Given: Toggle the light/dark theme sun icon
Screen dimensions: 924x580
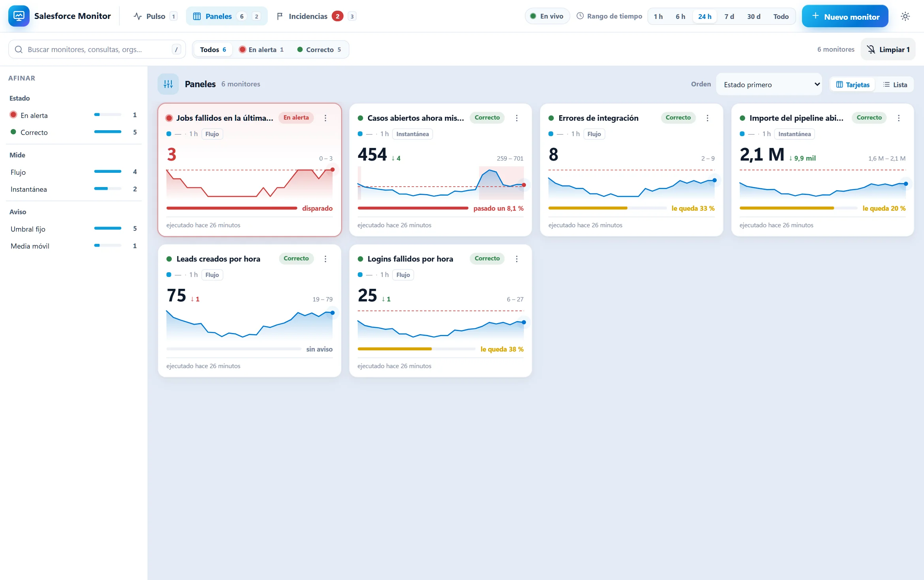Looking at the screenshot, I should pos(905,16).
